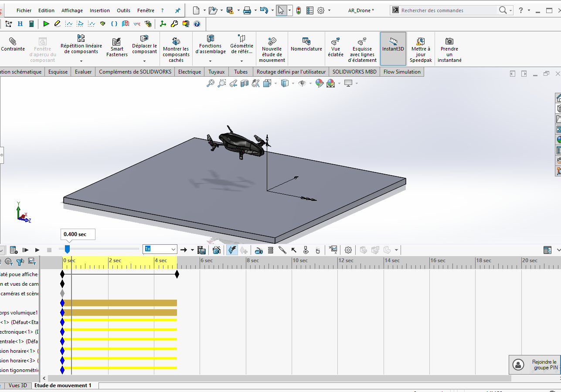Click Save animation film icon
561x392 pixels.
[201, 250]
